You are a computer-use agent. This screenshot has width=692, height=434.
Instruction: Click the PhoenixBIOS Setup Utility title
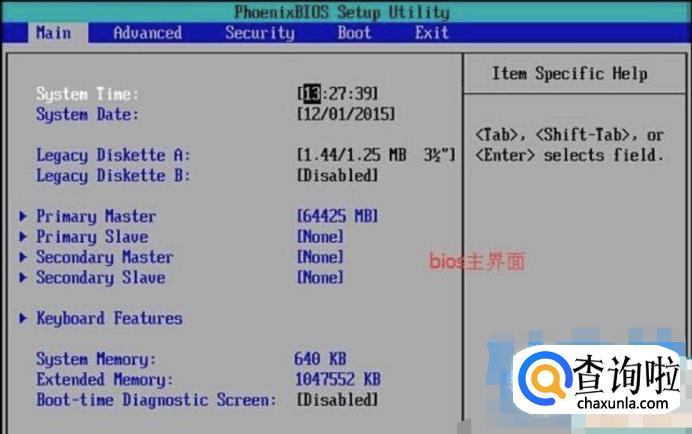coord(342,12)
